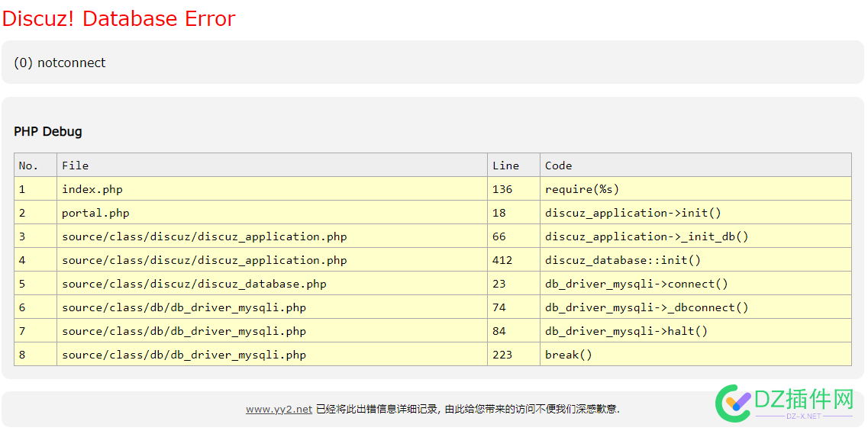Screen dimensions: 868x434
Task: Click row number 6 in No. column
Action: pyautogui.click(x=35, y=307)
